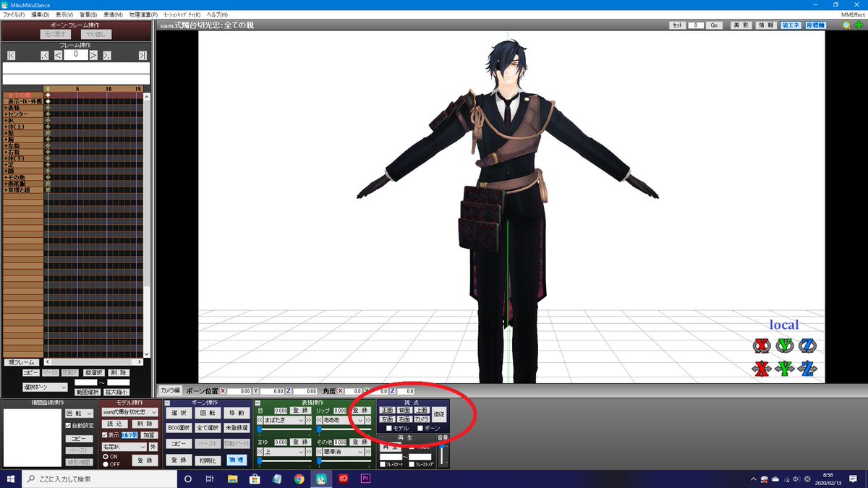The height and width of the screenshot is (488, 868).
Task: Open Microsoft Store from the taskbar
Action: 255,479
